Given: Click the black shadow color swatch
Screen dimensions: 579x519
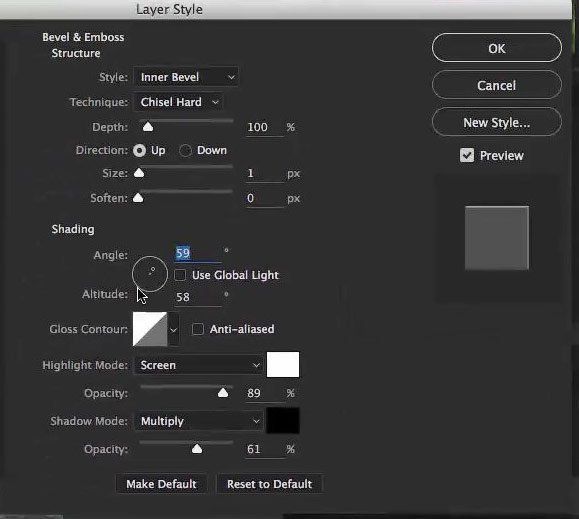Looking at the screenshot, I should tap(283, 420).
